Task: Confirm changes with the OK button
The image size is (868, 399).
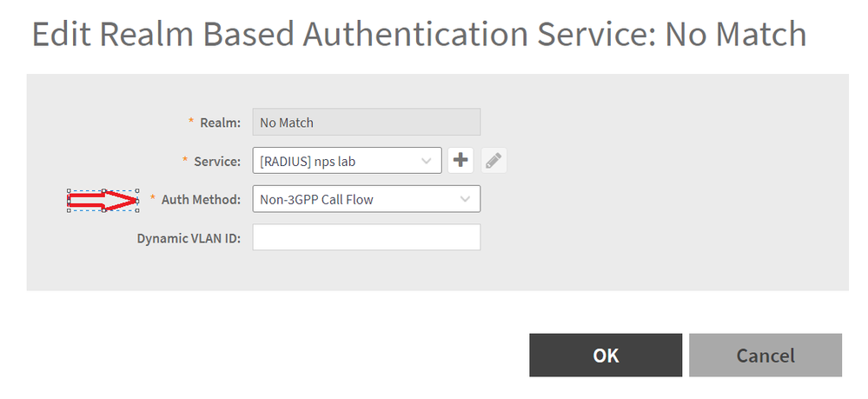Action: coord(606,356)
